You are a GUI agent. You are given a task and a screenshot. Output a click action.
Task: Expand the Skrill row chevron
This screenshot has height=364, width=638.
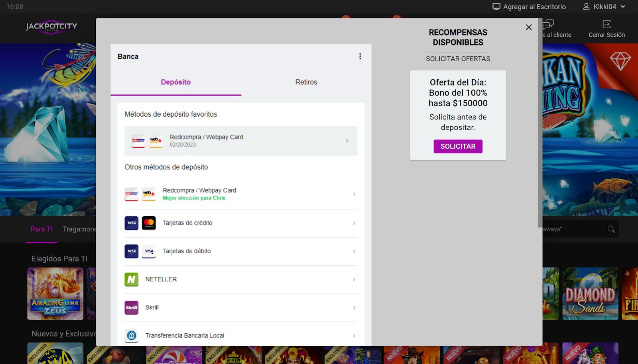pyautogui.click(x=354, y=307)
